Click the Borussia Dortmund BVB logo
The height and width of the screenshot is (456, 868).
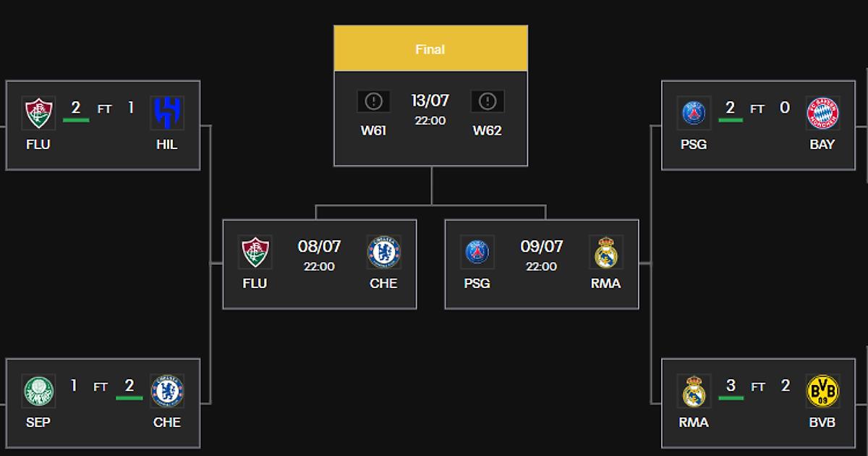click(x=822, y=391)
